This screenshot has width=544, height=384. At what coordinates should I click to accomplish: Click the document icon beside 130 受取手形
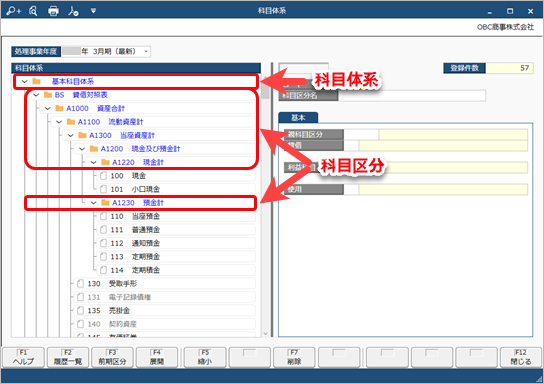tap(80, 283)
